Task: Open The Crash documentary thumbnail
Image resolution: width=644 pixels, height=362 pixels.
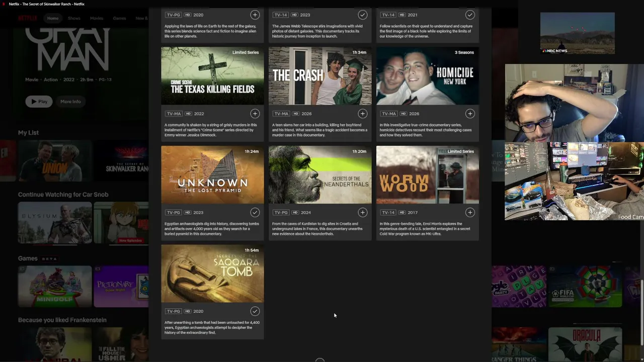Action: [320, 76]
